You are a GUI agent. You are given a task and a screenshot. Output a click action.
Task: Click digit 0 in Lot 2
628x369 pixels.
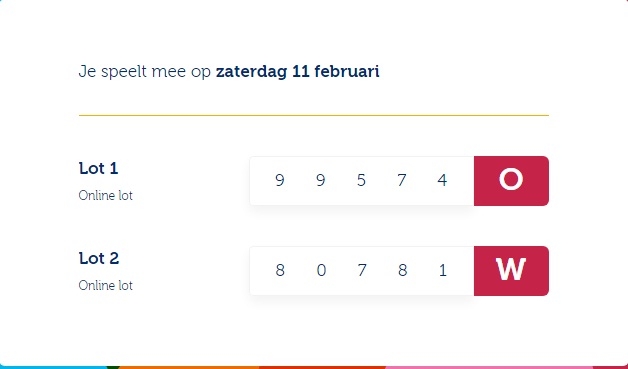(321, 270)
